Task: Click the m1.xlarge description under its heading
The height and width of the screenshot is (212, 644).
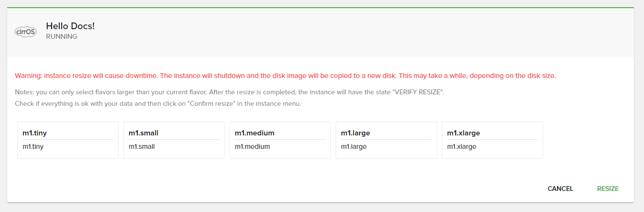Action: (461, 146)
